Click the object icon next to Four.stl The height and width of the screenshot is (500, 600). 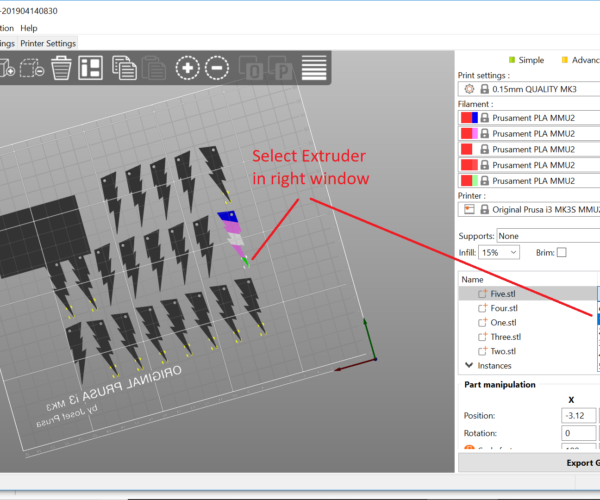(x=482, y=308)
